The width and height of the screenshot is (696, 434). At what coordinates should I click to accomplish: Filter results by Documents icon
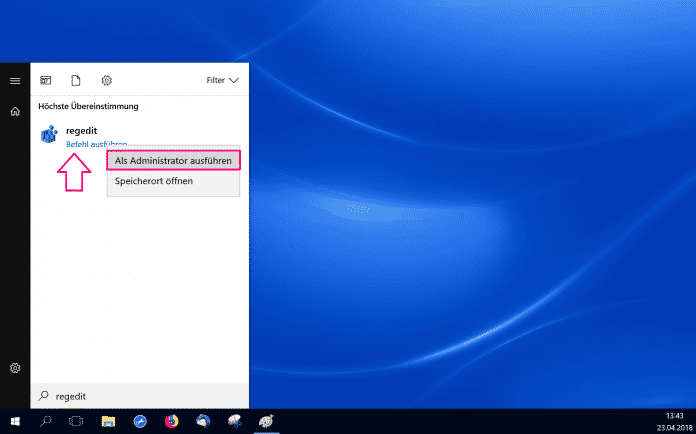(x=75, y=80)
